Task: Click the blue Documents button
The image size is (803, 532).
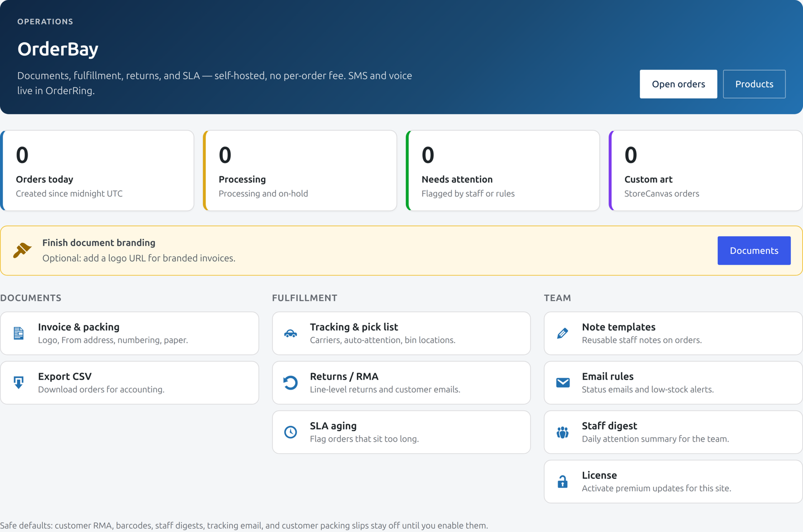Action: tap(754, 250)
